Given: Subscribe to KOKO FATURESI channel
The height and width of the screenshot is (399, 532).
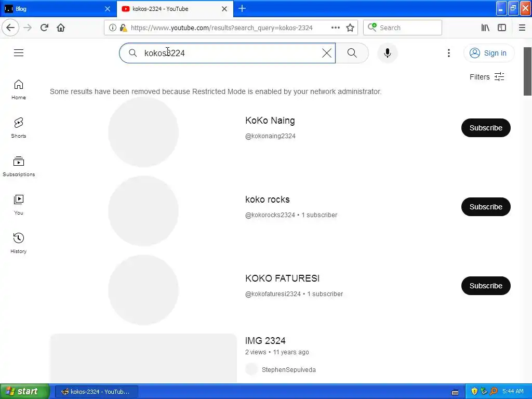Looking at the screenshot, I should coord(486,286).
